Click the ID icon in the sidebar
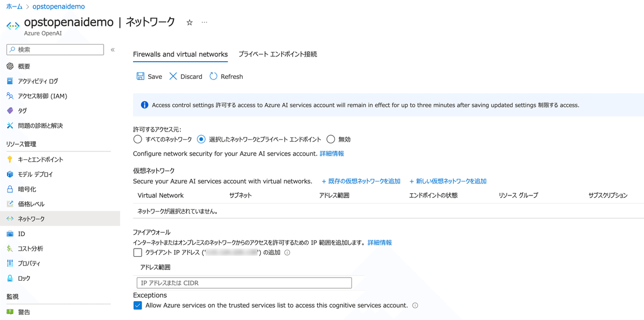 pyautogui.click(x=10, y=234)
